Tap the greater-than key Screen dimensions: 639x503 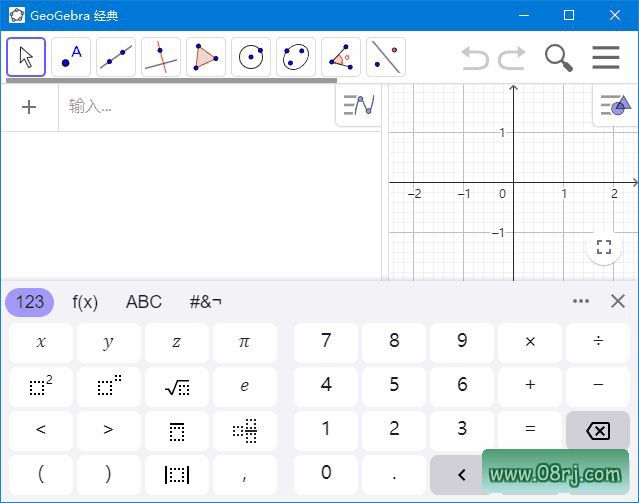(x=109, y=430)
